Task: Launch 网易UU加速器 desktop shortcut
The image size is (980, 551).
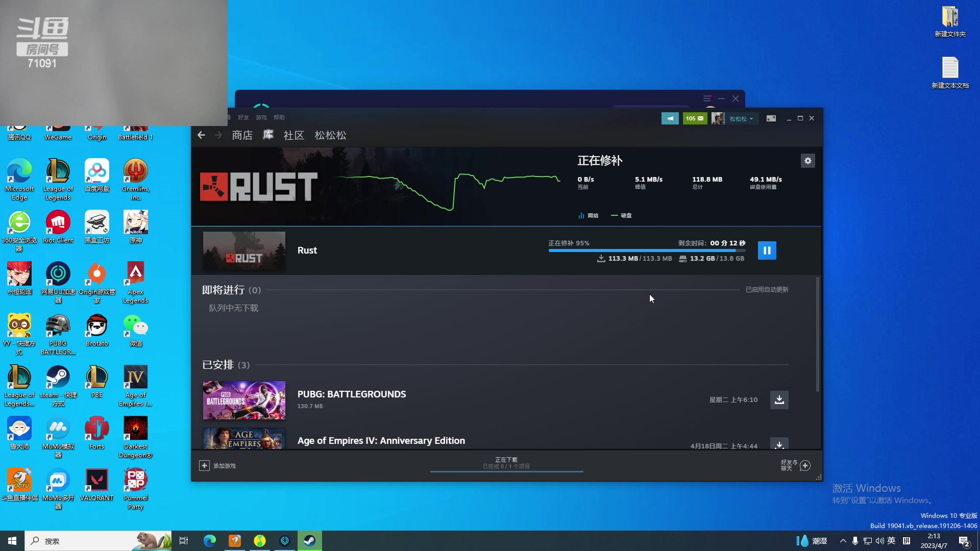Action: pyautogui.click(x=58, y=282)
